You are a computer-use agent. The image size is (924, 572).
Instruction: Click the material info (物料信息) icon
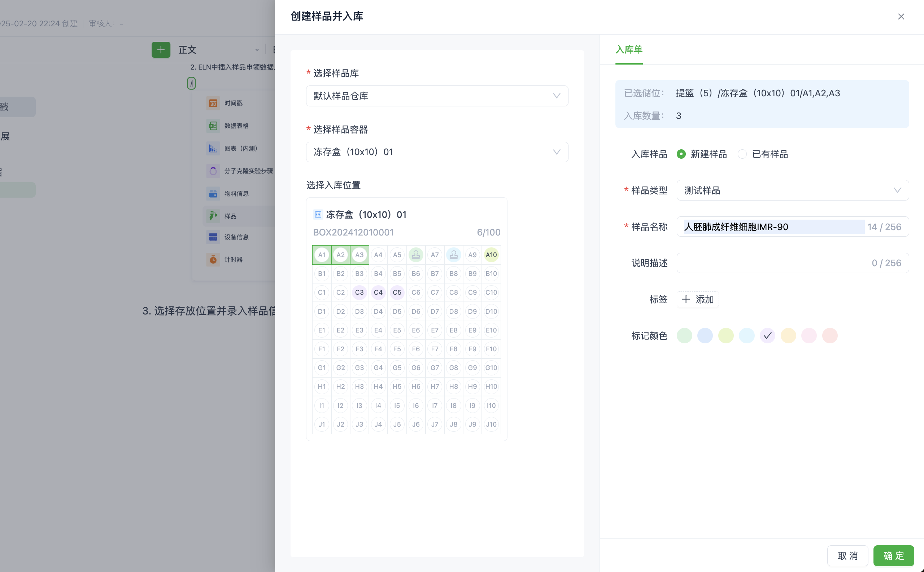tap(213, 194)
